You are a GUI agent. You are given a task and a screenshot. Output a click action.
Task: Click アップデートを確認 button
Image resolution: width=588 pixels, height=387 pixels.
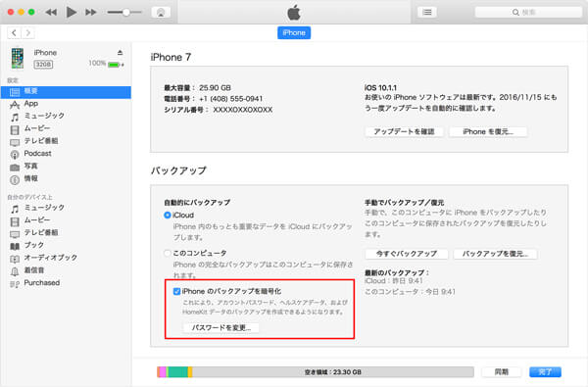404,131
